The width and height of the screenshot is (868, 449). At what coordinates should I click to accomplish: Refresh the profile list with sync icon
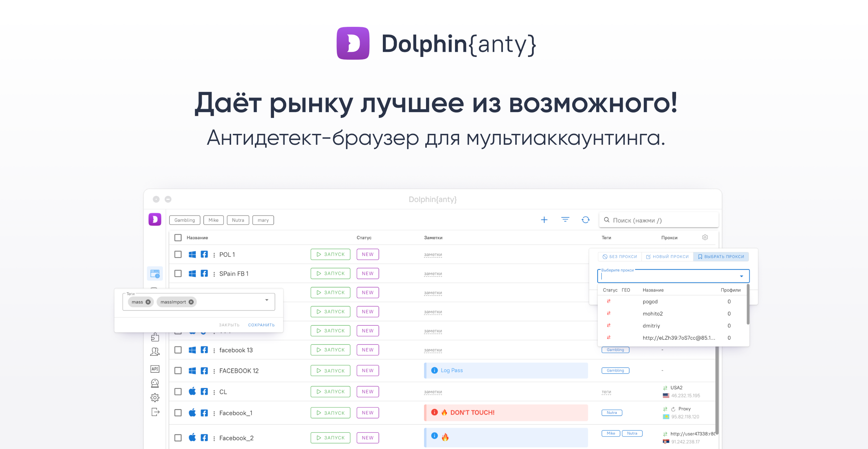tap(585, 220)
